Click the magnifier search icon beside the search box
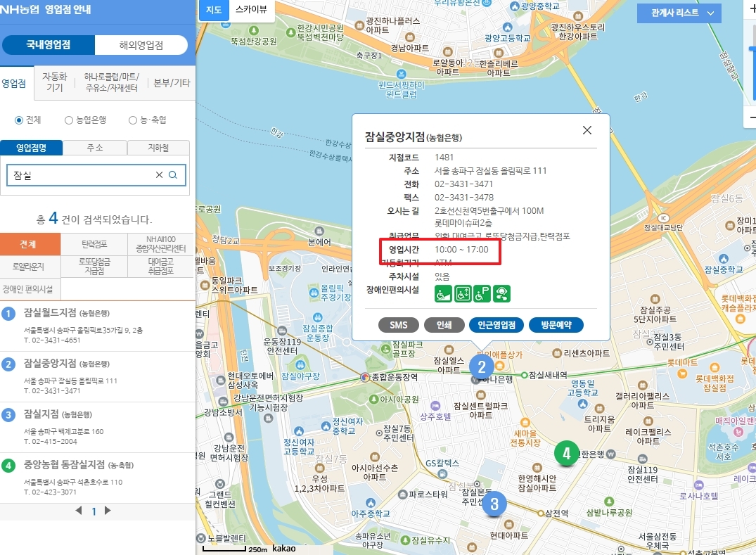This screenshot has height=555, width=756. point(173,174)
